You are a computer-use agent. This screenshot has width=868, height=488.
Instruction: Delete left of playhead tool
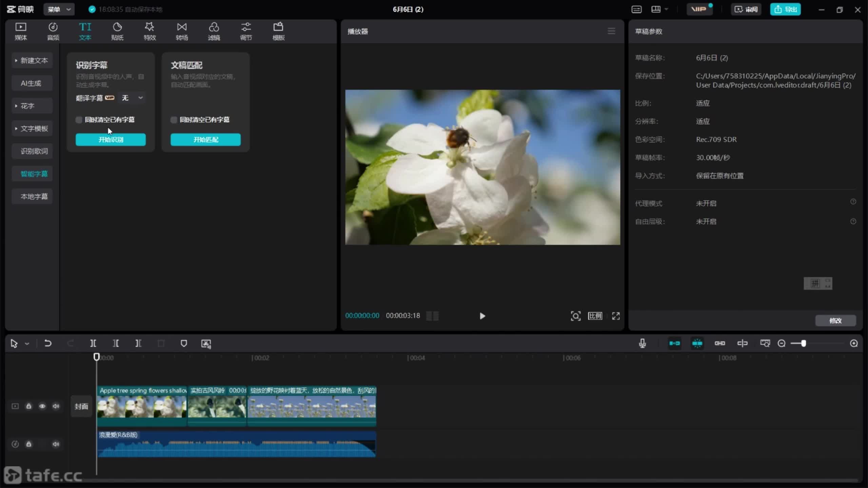coord(116,343)
